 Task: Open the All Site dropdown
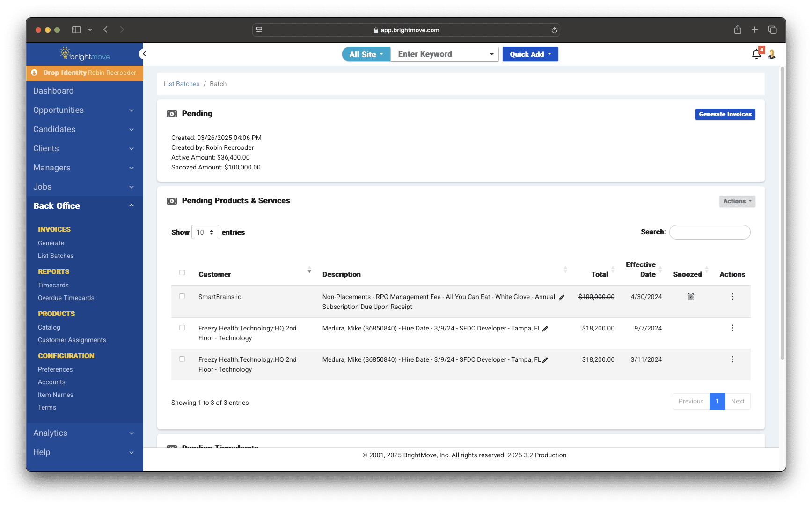click(366, 54)
